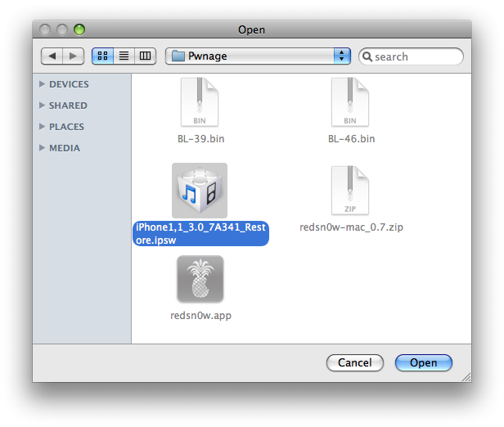
Task: Expand the SHARED sidebar section
Action: point(42,106)
